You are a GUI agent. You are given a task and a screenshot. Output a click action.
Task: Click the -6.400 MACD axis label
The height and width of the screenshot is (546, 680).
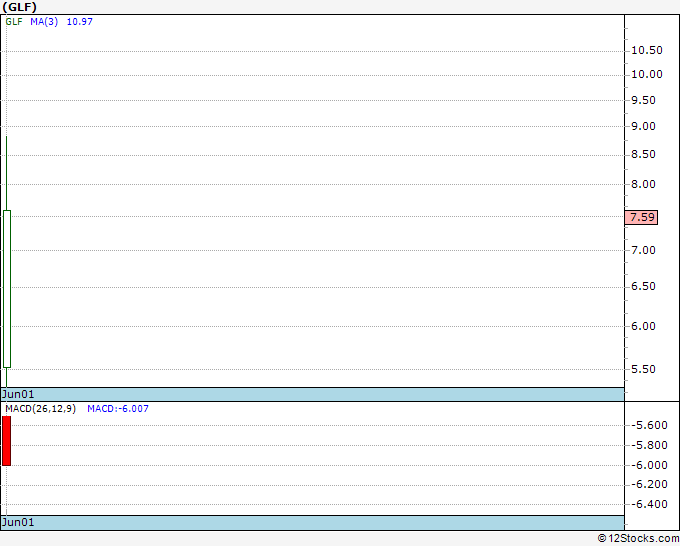[x=649, y=504]
